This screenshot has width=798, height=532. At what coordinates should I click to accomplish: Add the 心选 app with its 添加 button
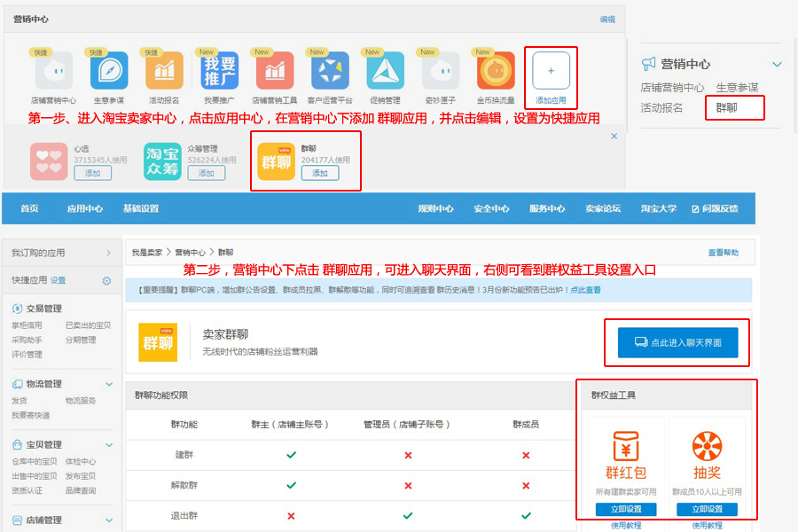[x=92, y=173]
